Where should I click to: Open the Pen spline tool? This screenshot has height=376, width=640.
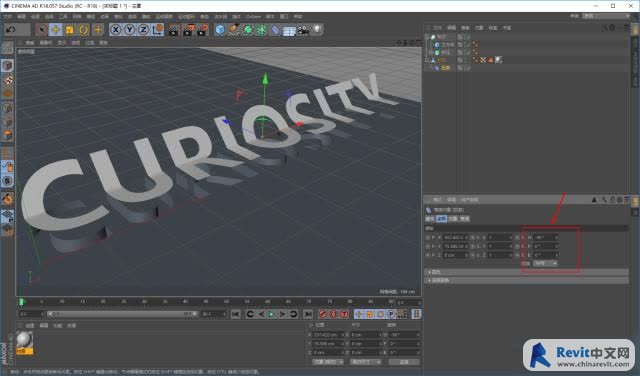234,30
